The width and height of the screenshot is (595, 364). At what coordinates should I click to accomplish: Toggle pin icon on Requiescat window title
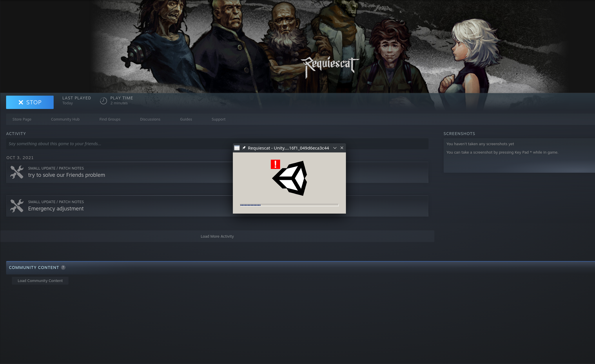click(x=244, y=148)
